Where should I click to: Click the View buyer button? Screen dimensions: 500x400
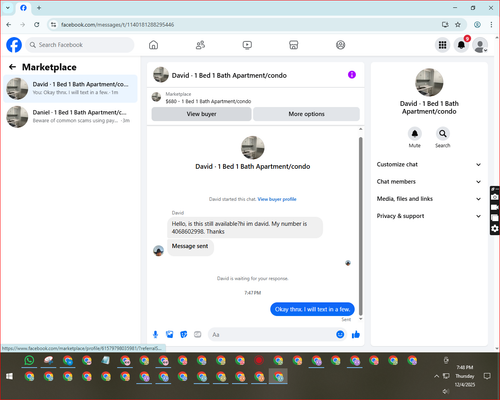click(x=201, y=114)
